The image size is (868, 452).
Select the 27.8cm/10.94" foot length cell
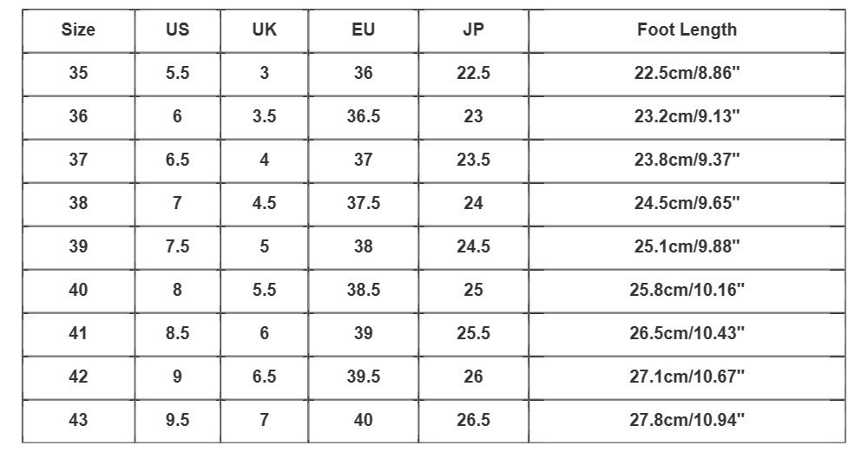click(687, 421)
